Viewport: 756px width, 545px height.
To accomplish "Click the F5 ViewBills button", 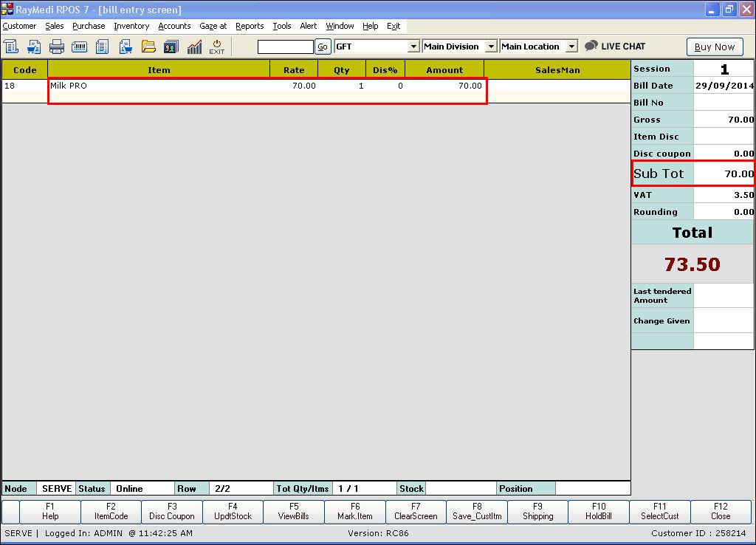I will pos(294,511).
